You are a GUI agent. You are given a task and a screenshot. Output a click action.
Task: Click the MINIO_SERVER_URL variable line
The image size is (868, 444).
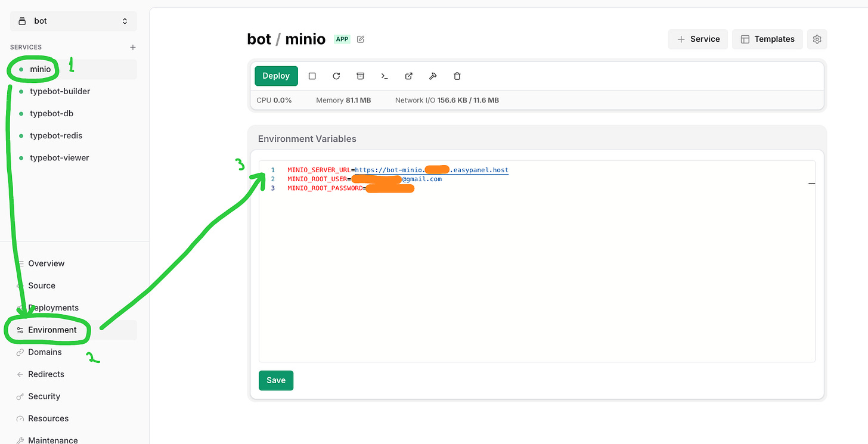398,170
